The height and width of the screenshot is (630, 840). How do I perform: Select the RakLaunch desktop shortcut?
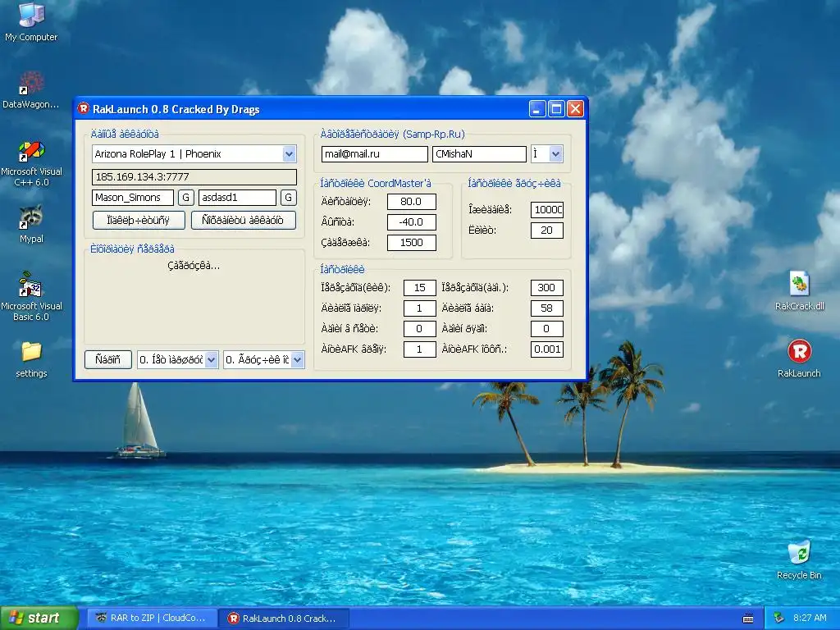799,358
